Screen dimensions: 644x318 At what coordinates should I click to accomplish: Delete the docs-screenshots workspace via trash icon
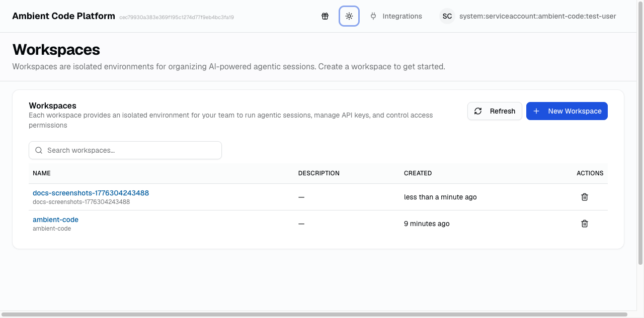[584, 196]
